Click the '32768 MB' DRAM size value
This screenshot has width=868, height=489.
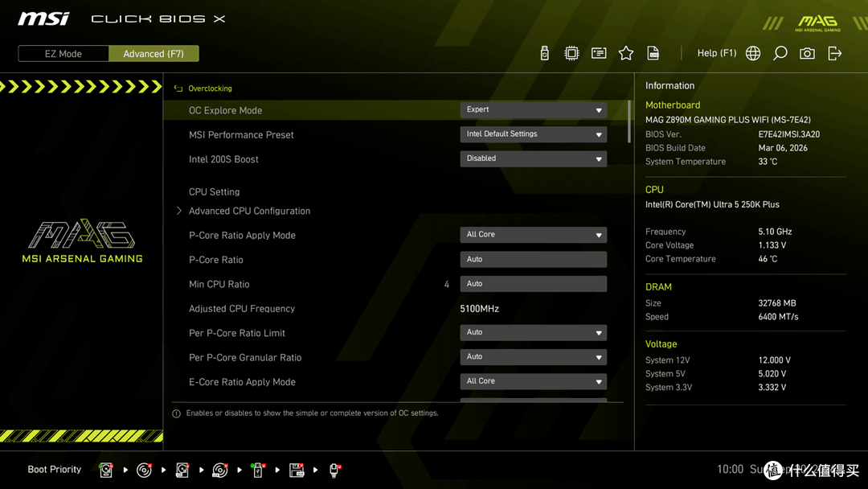[x=777, y=303]
